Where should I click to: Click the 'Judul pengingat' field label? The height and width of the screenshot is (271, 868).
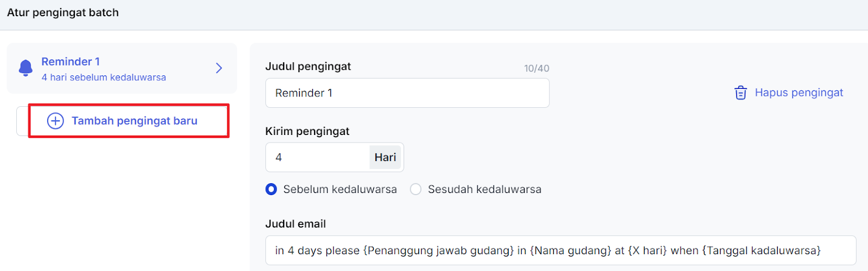click(x=308, y=66)
